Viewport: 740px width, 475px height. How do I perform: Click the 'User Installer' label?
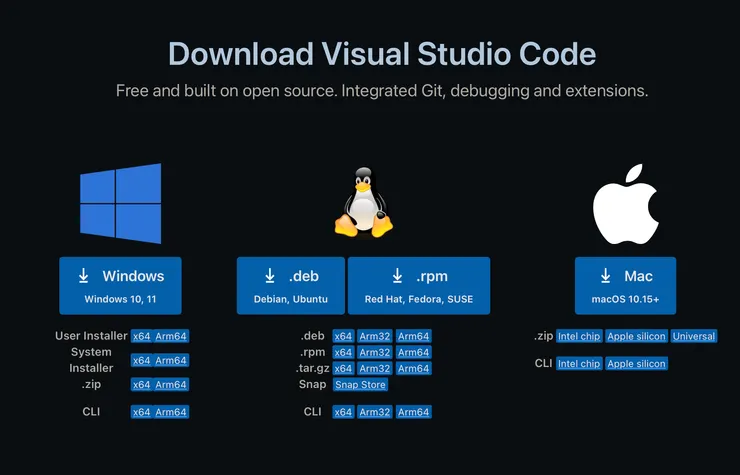[x=91, y=336]
